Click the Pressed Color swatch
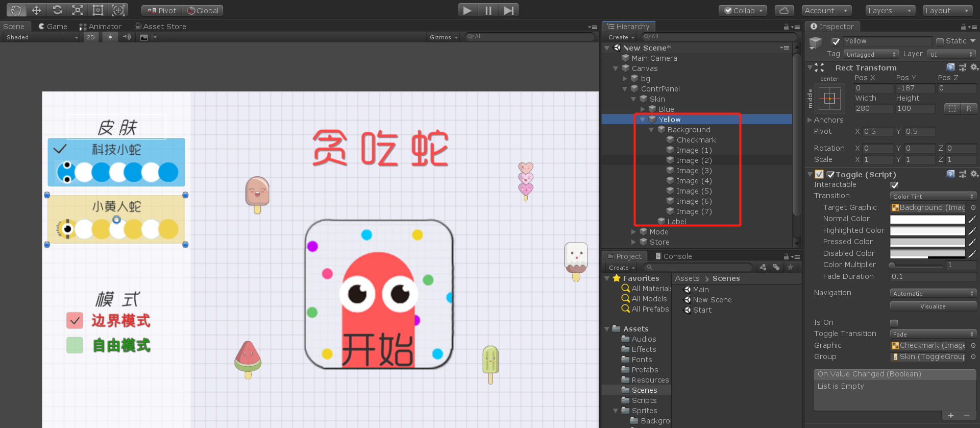The image size is (980, 428). click(927, 242)
